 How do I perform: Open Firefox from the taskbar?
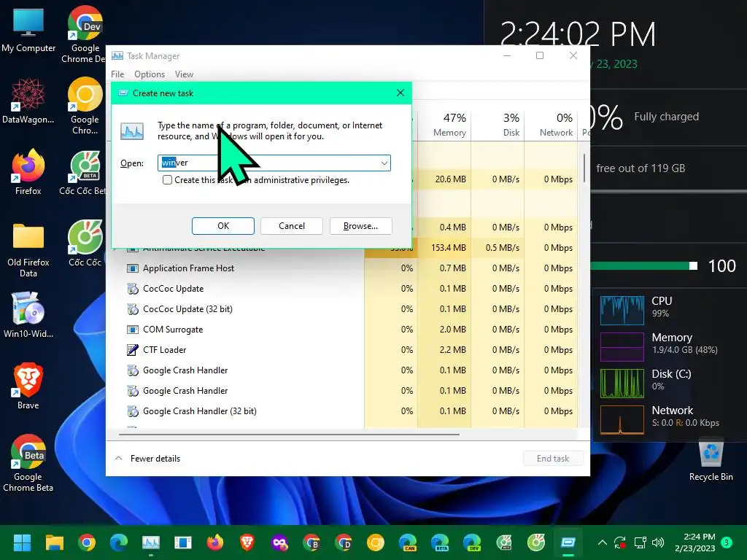click(215, 542)
